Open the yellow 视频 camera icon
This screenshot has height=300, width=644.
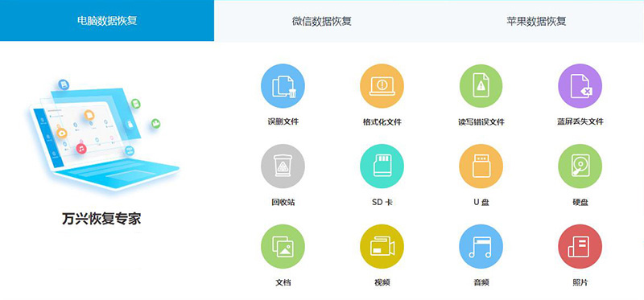pyautogui.click(x=382, y=246)
